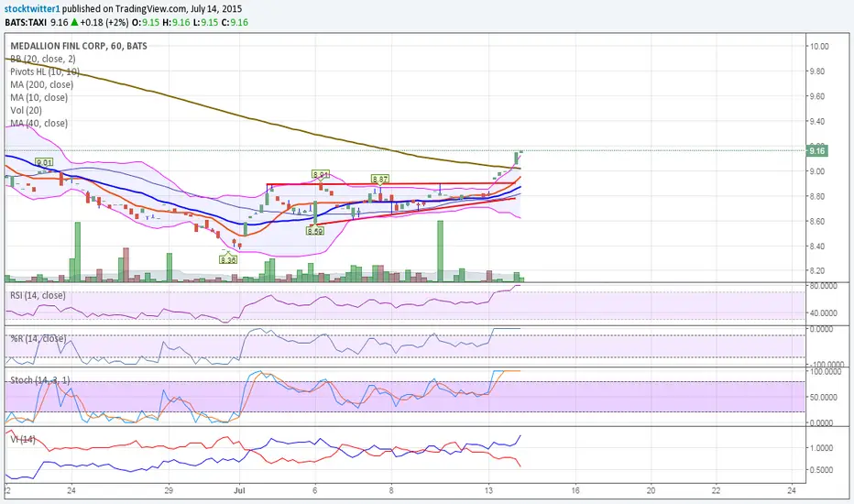This screenshot has width=854, height=504.
Task: Click the 8.91 pivot high label
Action: coord(321,174)
